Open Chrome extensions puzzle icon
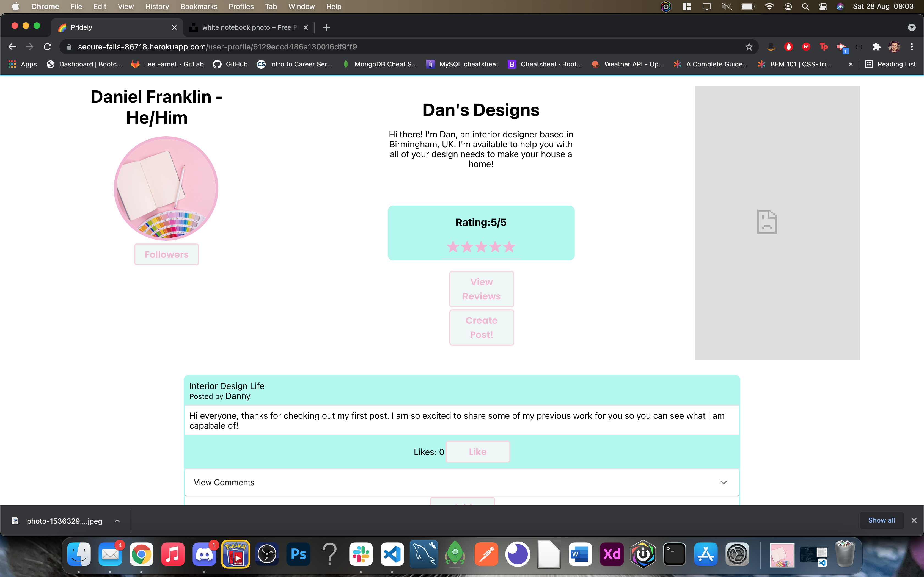Screen dimensions: 924x577 pos(876,46)
